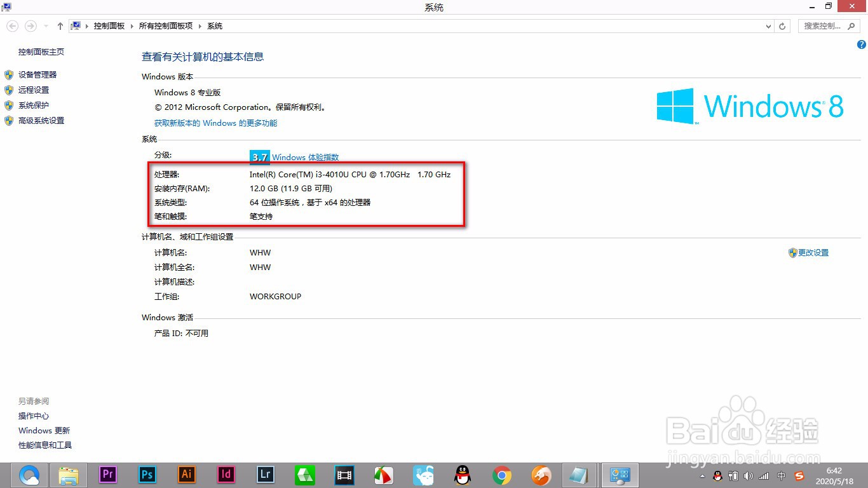Viewport: 868px width, 488px height.
Task: Open QQ penguin from taskbar
Action: coord(463,475)
